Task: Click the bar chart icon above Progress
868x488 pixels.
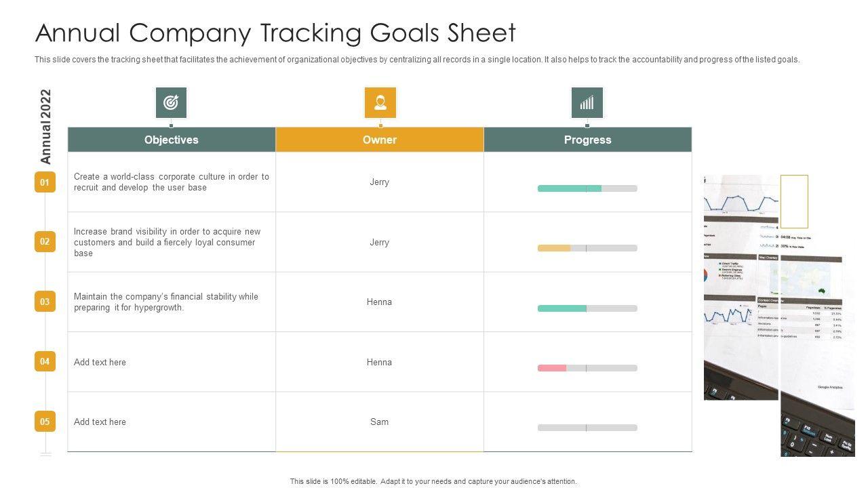Action: [x=587, y=103]
